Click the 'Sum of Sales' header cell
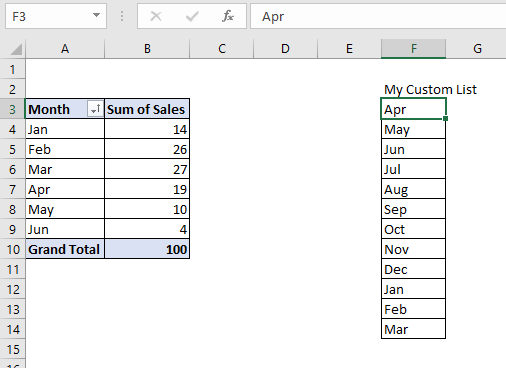The width and height of the screenshot is (506, 368). tap(147, 109)
